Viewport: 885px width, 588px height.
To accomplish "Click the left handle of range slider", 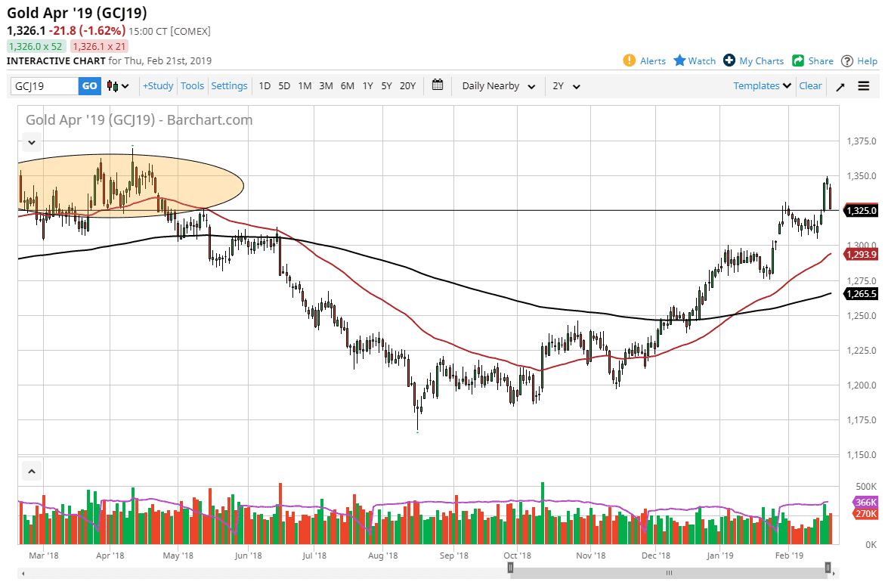I will click(510, 568).
